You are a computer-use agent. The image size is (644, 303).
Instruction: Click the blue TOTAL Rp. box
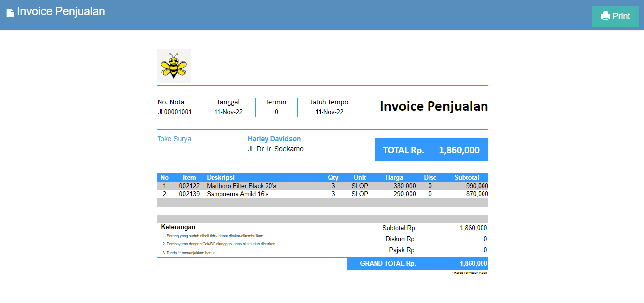(x=431, y=150)
